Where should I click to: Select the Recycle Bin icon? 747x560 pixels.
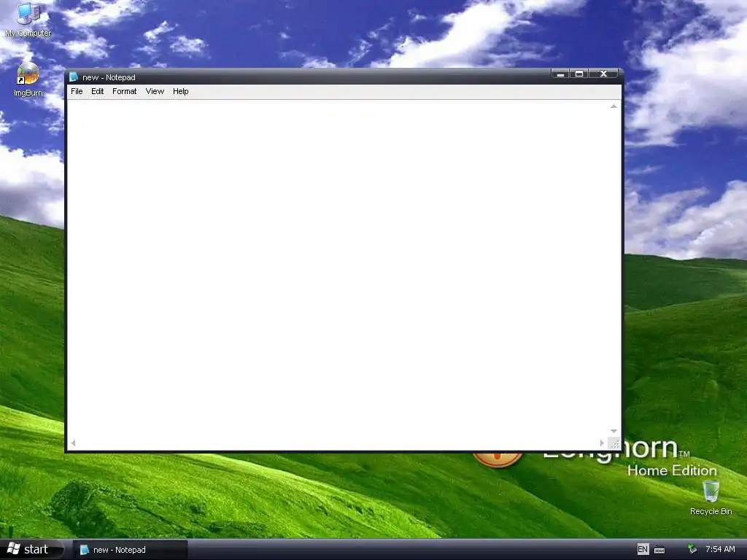[711, 498]
